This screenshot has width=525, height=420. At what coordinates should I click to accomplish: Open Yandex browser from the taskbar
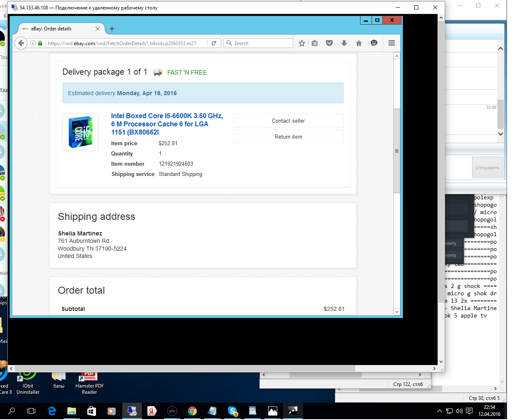pos(152,411)
